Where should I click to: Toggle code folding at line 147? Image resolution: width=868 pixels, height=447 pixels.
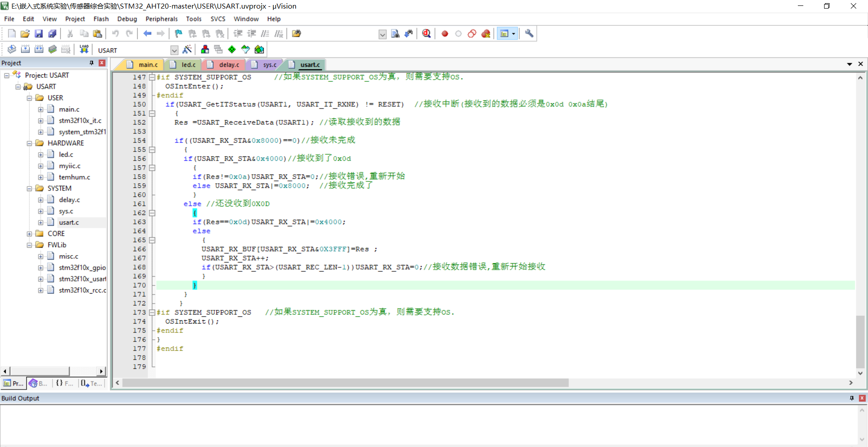tap(153, 77)
